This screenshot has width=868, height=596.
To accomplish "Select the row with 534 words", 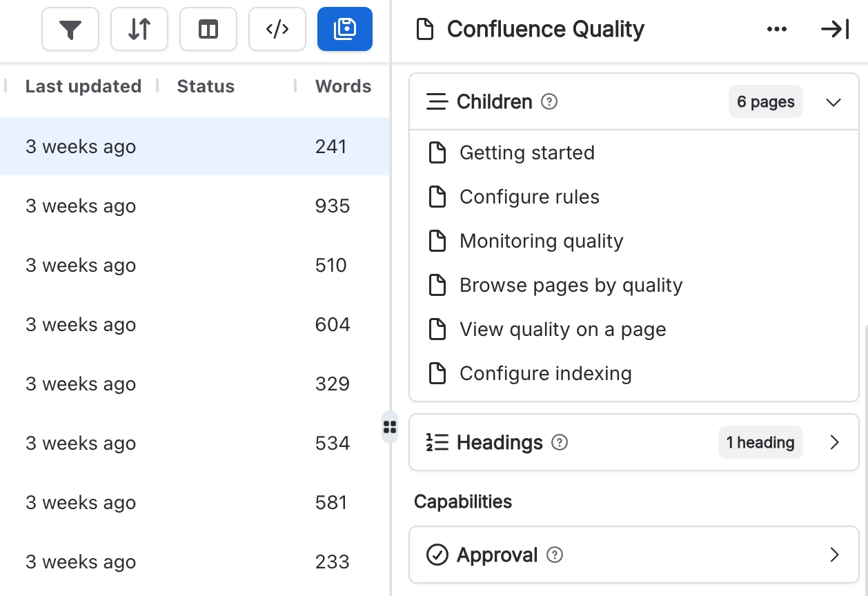I will pyautogui.click(x=195, y=443).
